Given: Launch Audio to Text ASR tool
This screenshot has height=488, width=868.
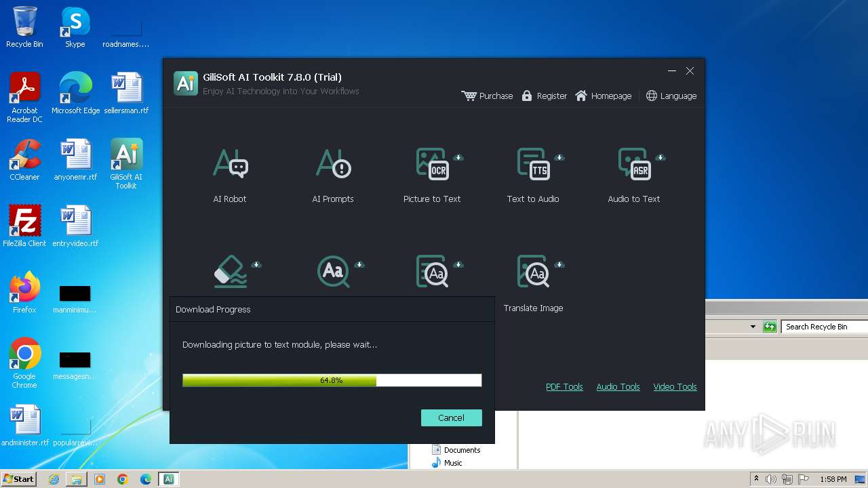Looking at the screenshot, I should 634,175.
